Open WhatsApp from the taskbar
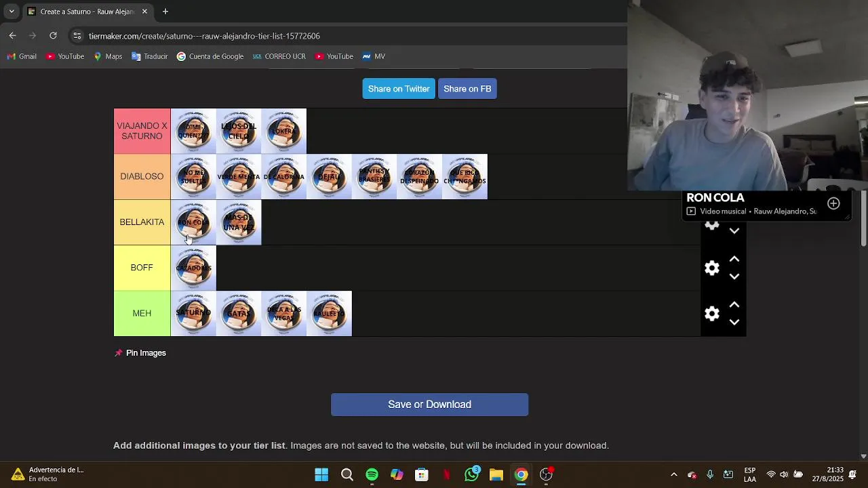The width and height of the screenshot is (868, 488). pyautogui.click(x=471, y=474)
